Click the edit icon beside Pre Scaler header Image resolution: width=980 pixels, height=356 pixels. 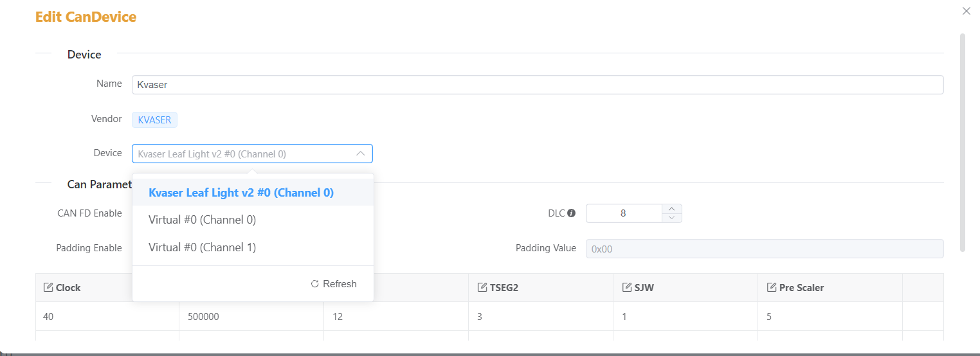click(x=772, y=287)
